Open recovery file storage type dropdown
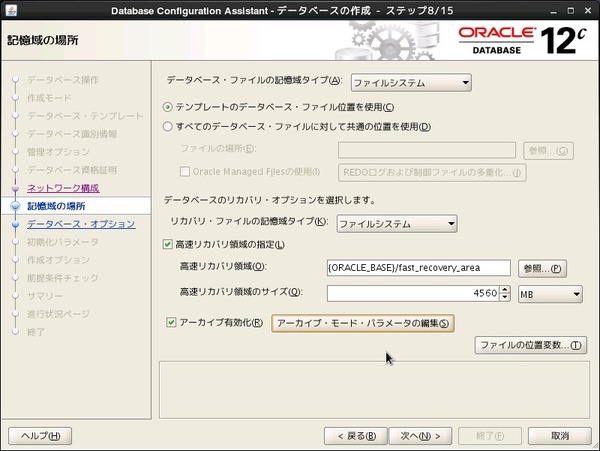 (397, 224)
